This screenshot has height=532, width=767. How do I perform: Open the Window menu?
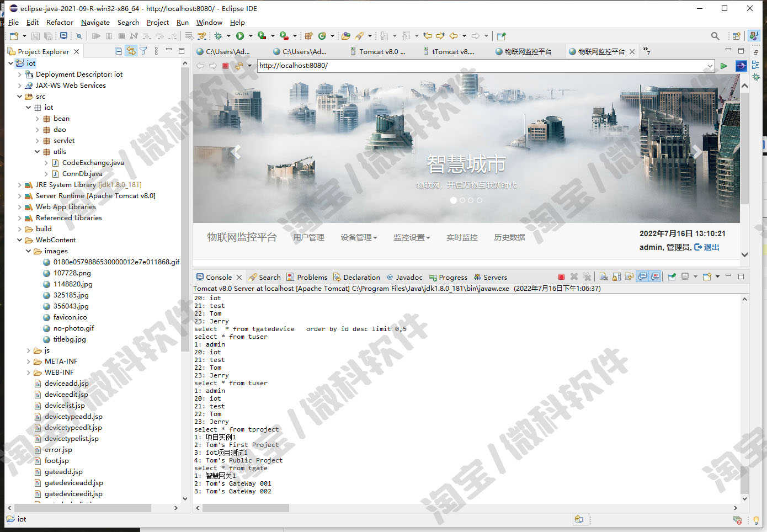209,22
